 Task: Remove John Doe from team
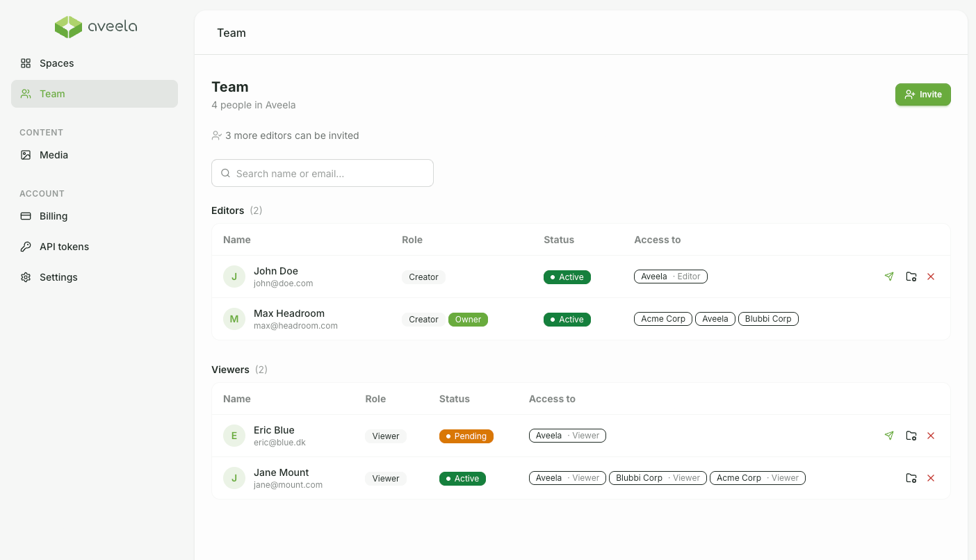pos(931,277)
